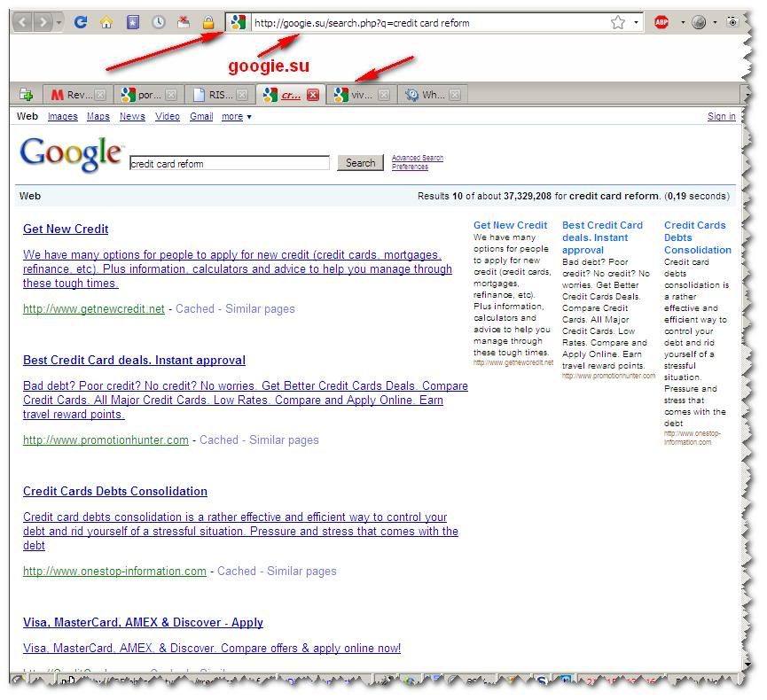Viewport: 767px width, 700px height.
Task: Click the Reload page icon
Action: [81, 22]
